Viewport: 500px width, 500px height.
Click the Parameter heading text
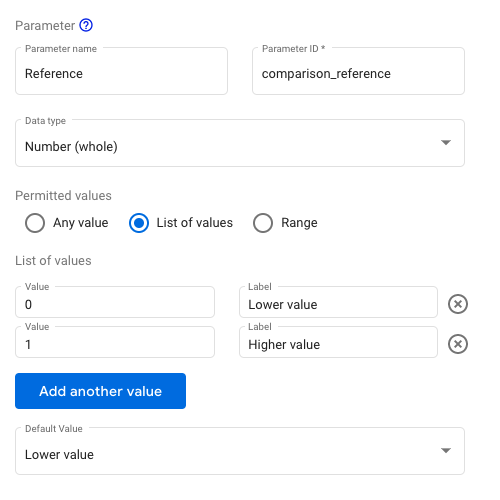45,26
